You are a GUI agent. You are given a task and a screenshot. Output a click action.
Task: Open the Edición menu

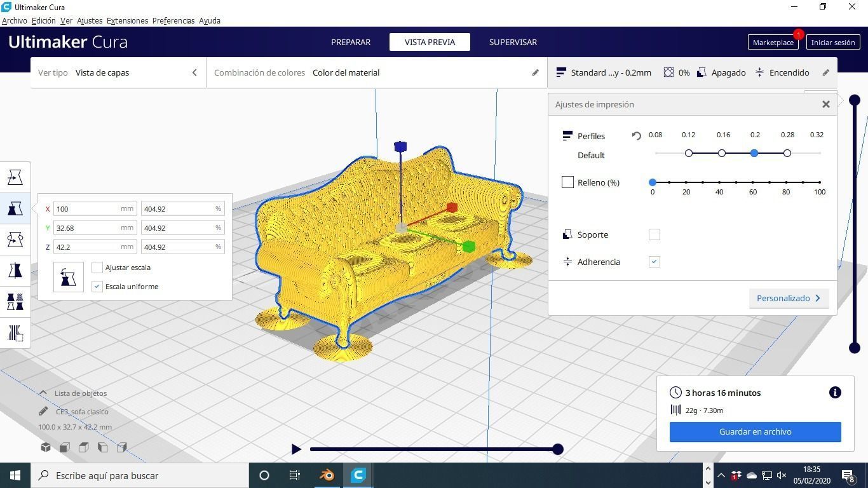[x=44, y=20]
